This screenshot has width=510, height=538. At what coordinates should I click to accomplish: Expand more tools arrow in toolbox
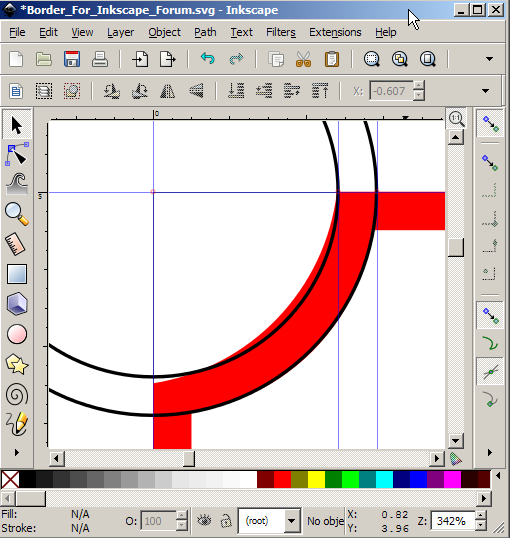(x=17, y=453)
